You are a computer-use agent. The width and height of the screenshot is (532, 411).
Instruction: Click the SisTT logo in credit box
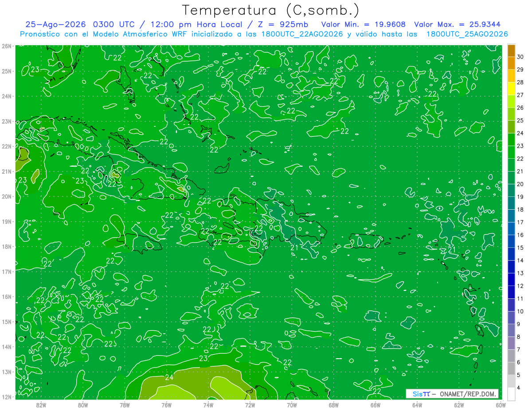coord(421,394)
